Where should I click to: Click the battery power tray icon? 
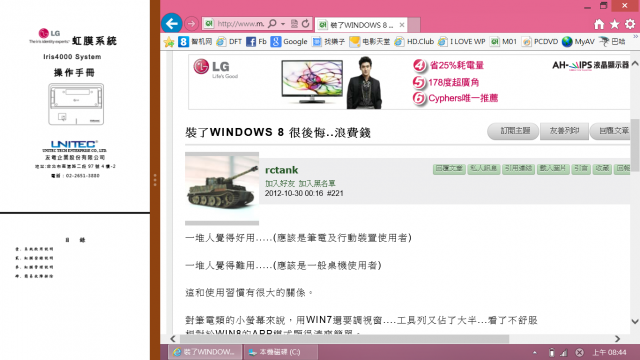[551, 352]
